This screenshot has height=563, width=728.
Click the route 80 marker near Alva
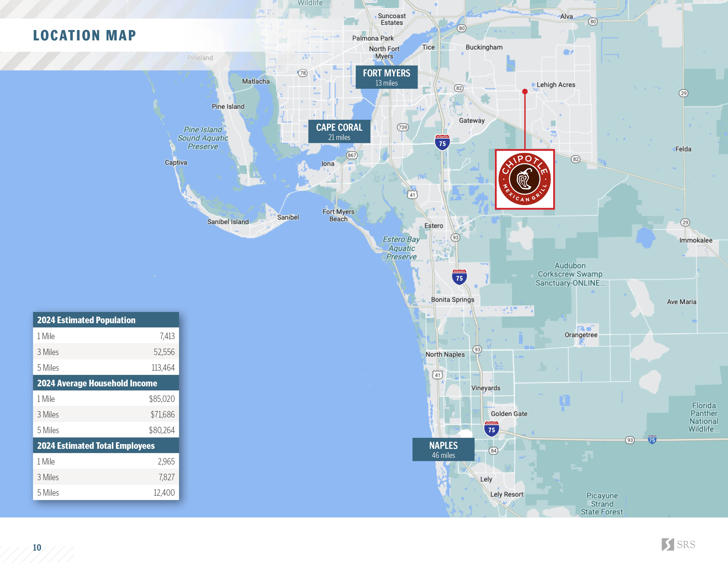point(593,21)
